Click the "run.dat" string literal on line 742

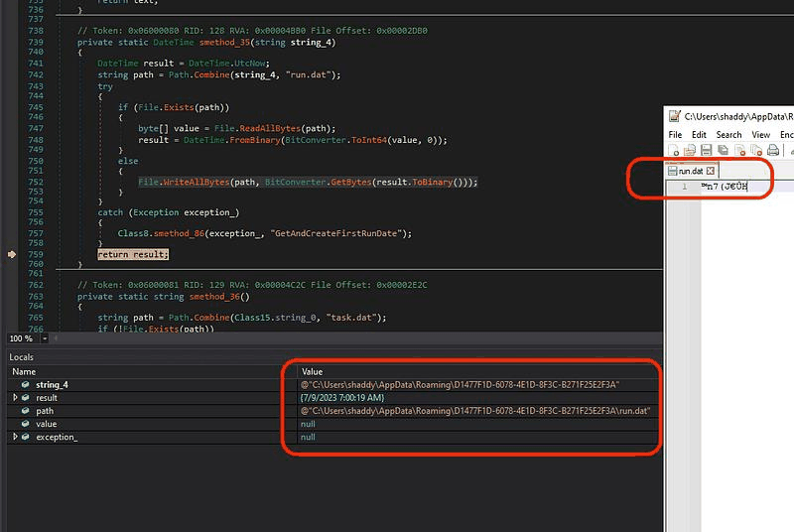[x=308, y=74]
